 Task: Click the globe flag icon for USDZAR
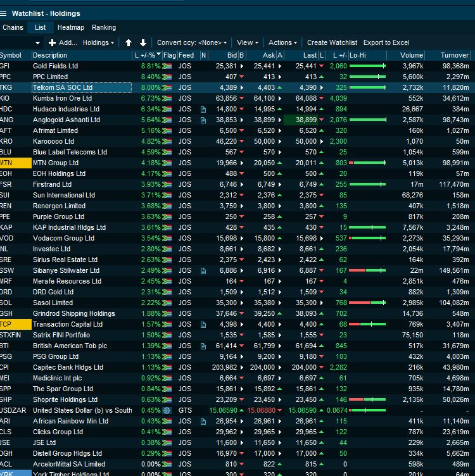click(167, 410)
